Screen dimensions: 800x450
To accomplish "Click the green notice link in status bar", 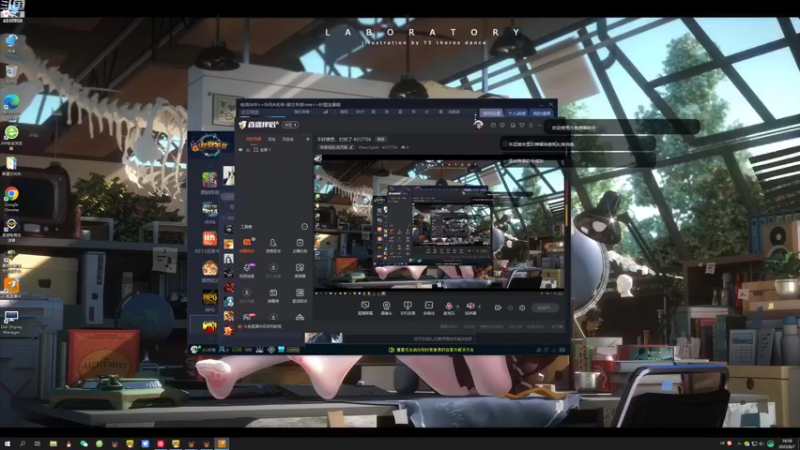I will (431, 350).
